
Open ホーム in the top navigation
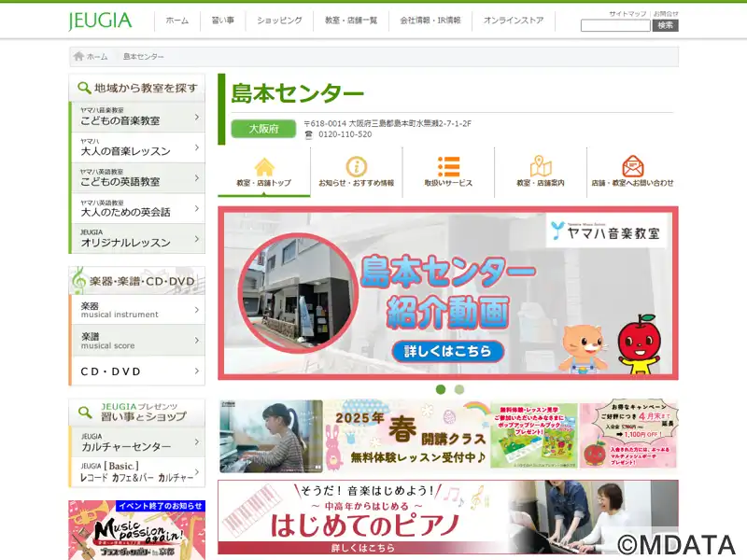click(x=177, y=21)
